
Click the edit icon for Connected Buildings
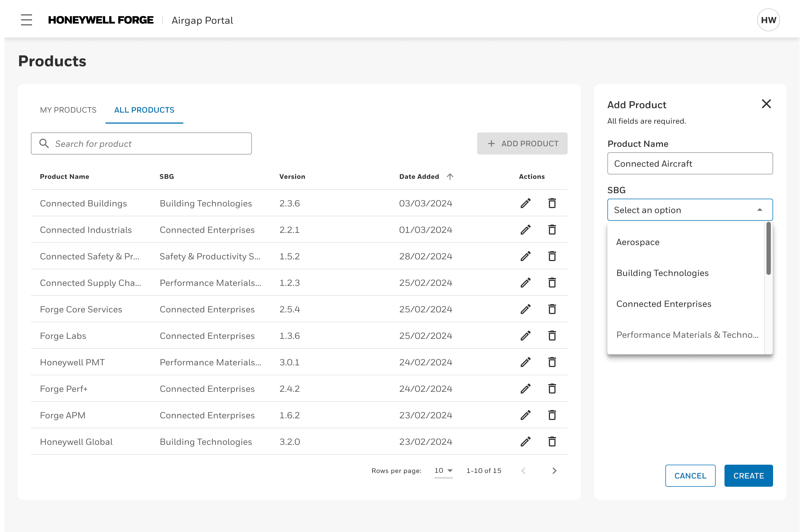[x=525, y=203]
